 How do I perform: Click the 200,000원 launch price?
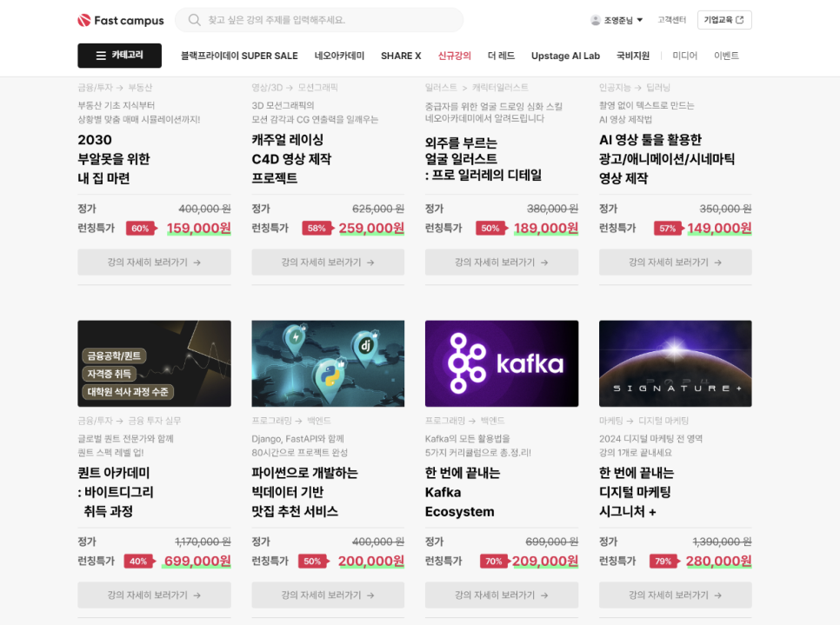pos(371,561)
